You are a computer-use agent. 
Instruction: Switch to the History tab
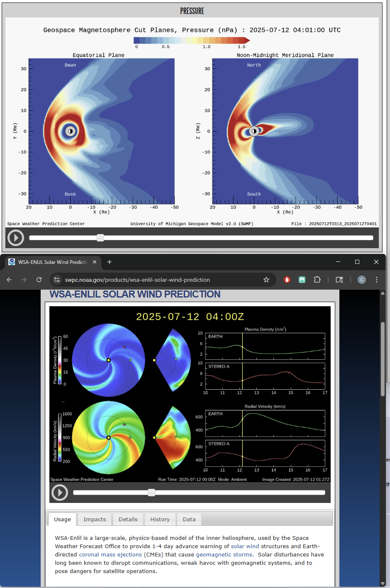(x=160, y=519)
